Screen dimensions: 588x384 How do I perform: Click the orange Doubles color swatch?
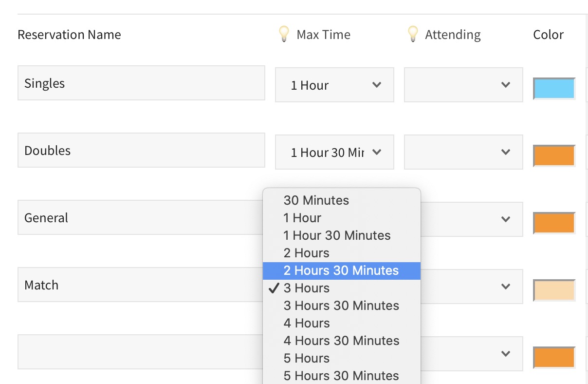pyautogui.click(x=554, y=156)
